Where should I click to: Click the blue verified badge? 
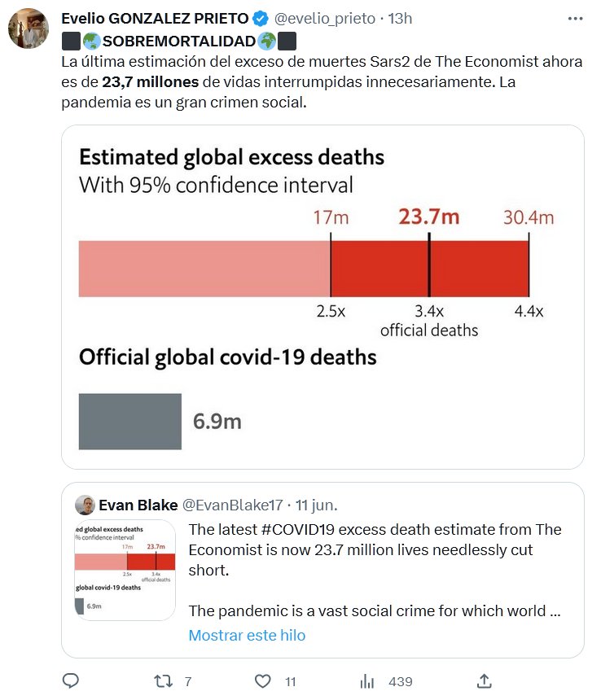261,18
